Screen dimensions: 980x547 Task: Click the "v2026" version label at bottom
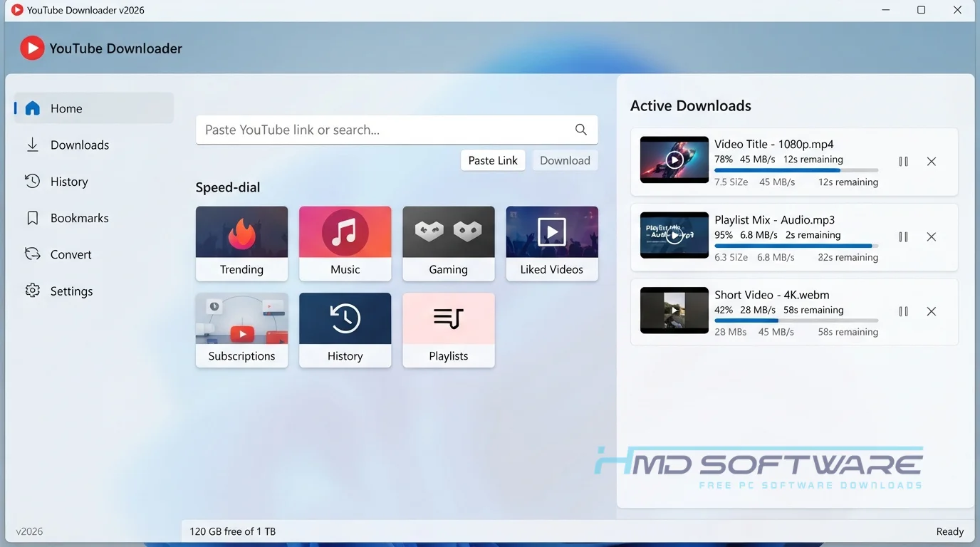tap(29, 531)
